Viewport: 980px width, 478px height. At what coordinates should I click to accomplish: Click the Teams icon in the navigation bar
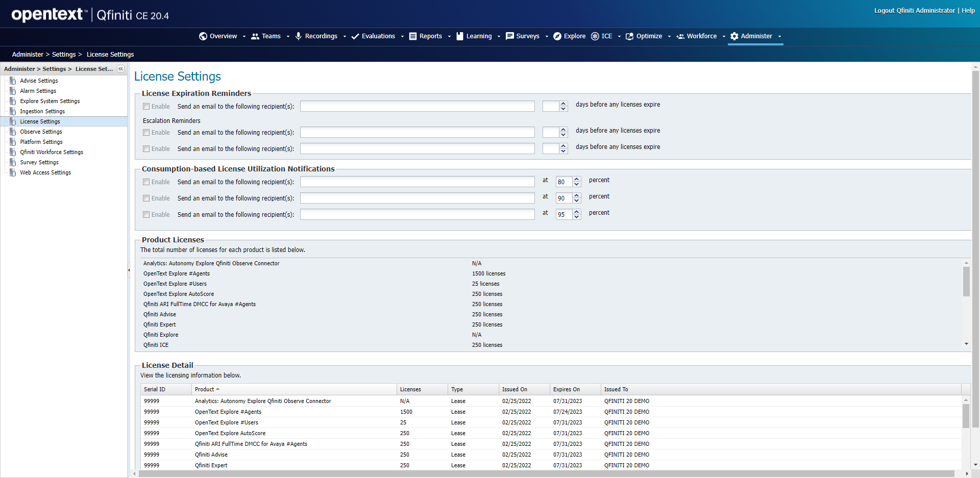(255, 36)
